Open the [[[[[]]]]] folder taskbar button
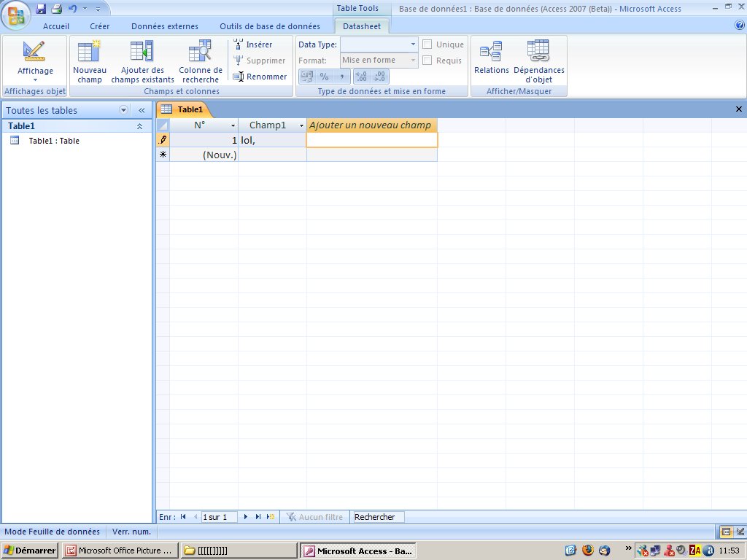The width and height of the screenshot is (747, 560). click(239, 551)
